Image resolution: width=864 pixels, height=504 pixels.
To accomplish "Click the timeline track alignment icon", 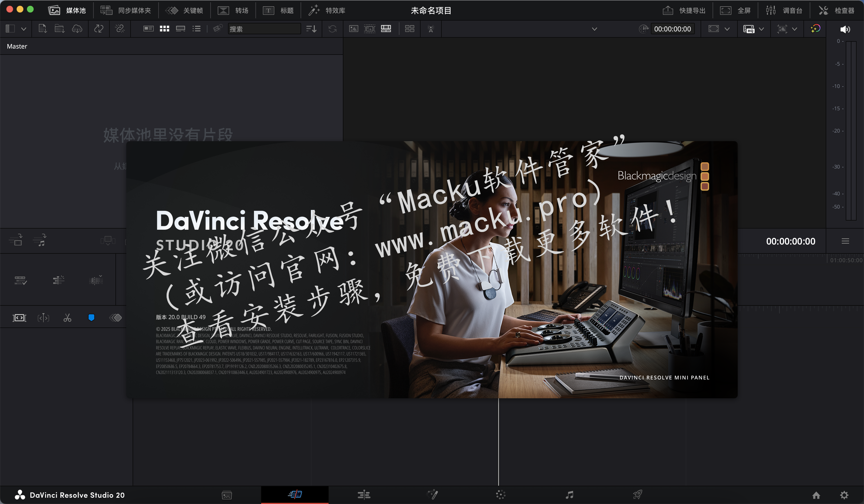I will (58, 280).
